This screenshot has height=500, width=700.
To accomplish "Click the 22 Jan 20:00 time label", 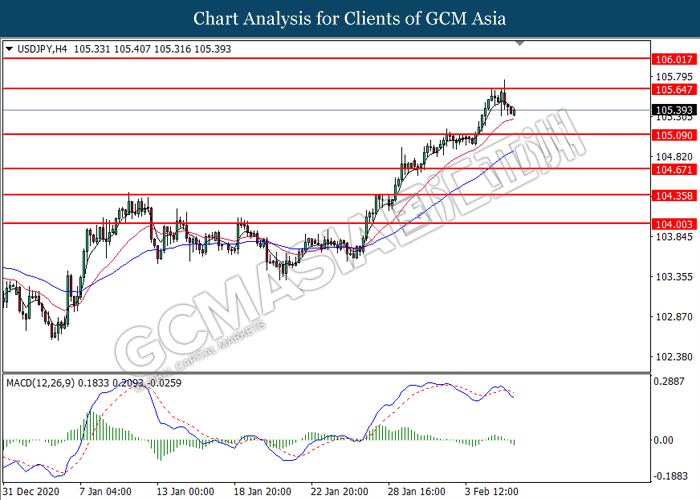I will tap(339, 492).
